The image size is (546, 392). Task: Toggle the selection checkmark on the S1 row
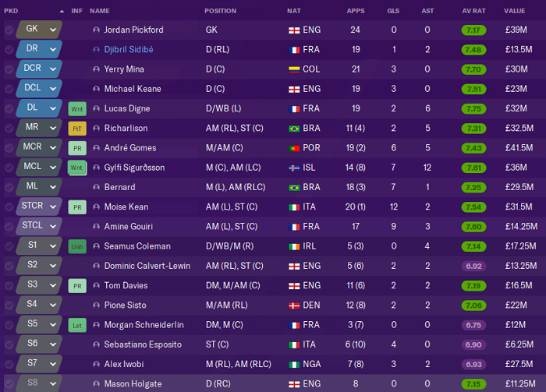click(9, 246)
